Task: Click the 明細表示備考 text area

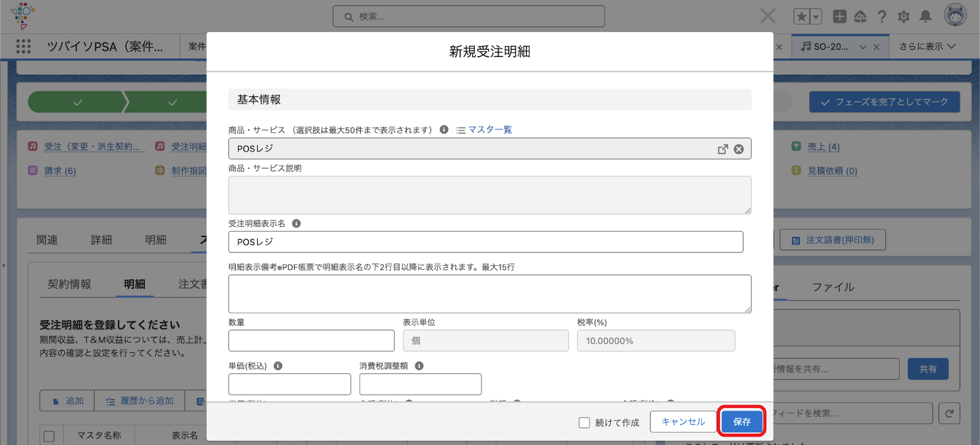Action: tap(490, 294)
